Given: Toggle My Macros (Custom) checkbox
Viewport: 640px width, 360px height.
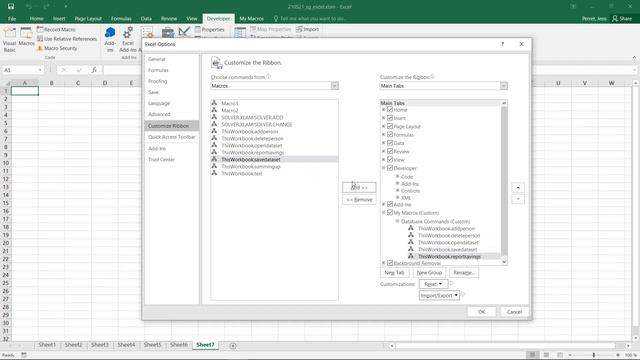Looking at the screenshot, I should click(390, 213).
